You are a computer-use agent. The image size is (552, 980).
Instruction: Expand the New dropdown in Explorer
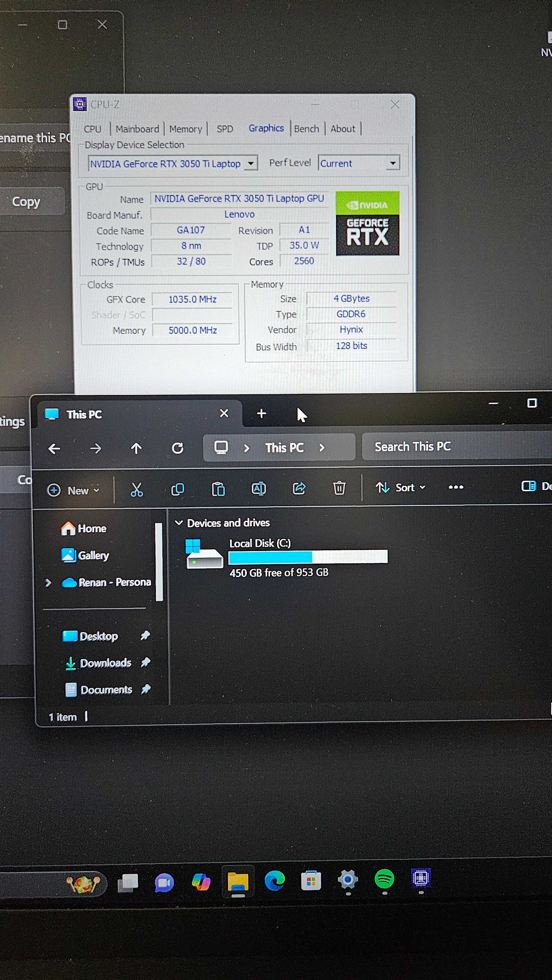74,490
